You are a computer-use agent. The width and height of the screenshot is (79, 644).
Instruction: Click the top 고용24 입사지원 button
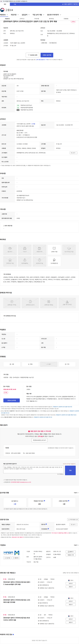tap(47, 55)
